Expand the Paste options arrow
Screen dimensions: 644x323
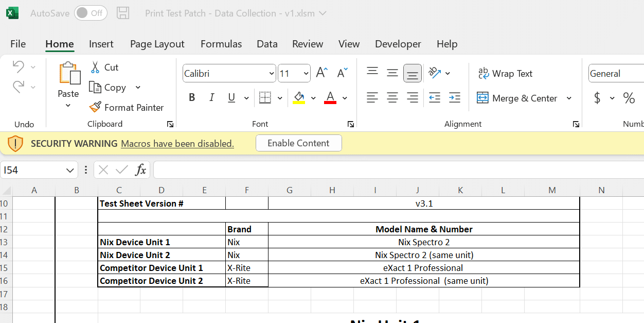tap(68, 106)
